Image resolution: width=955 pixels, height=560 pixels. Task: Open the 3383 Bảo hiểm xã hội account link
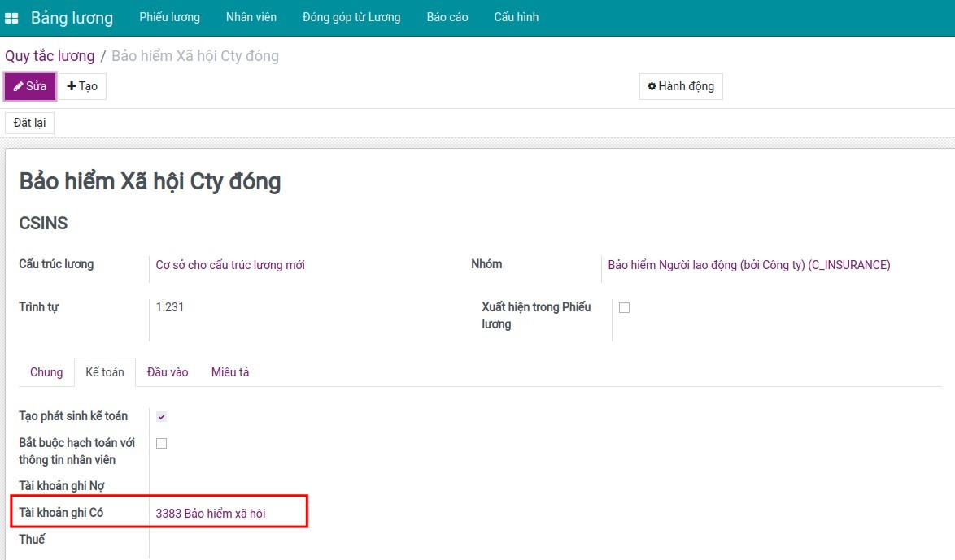point(211,514)
